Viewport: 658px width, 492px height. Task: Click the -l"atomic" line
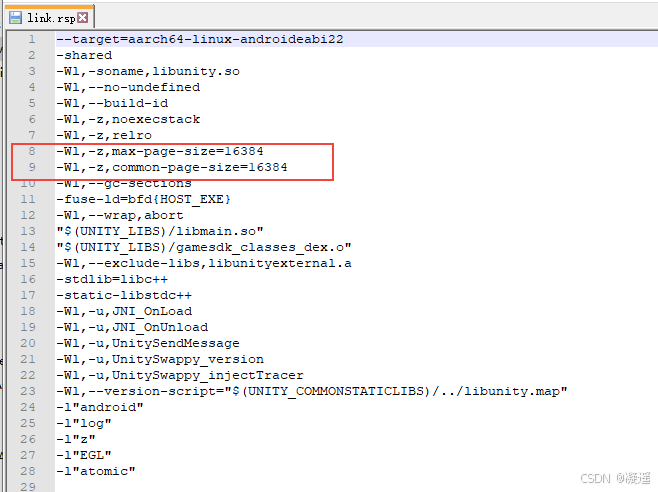(96, 471)
